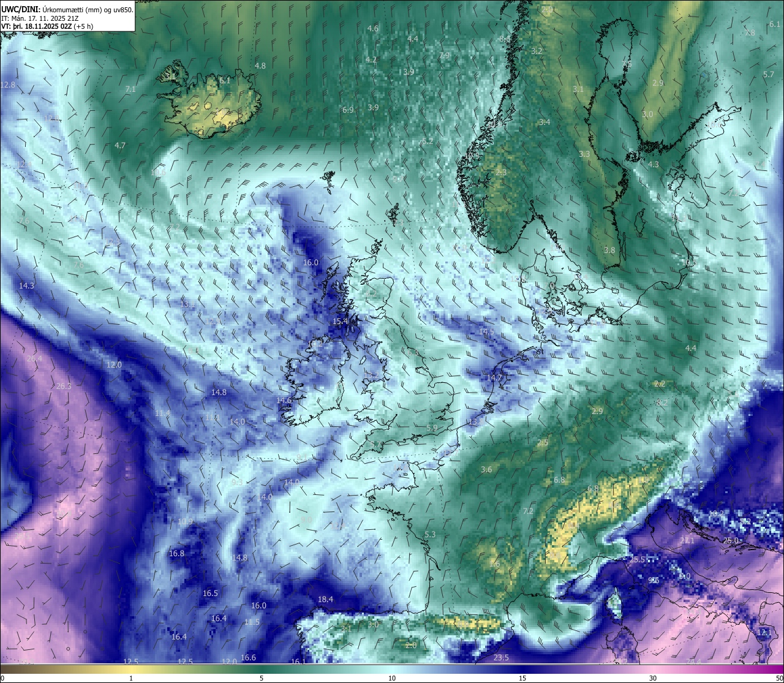
Task: Click the 5.3 value over France
Action: (430, 534)
